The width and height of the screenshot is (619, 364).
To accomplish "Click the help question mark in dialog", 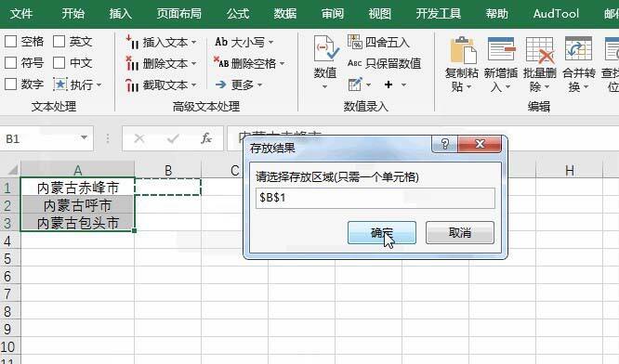I will click(x=445, y=144).
